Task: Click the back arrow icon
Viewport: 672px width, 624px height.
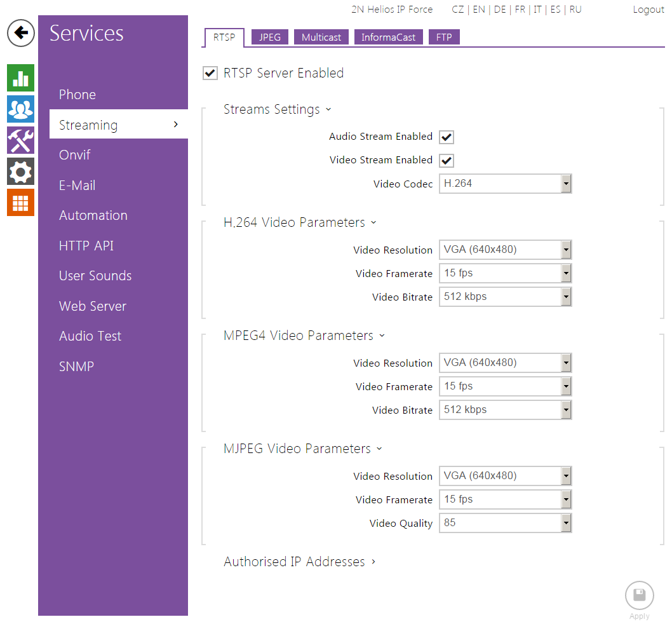Action: pos(20,33)
